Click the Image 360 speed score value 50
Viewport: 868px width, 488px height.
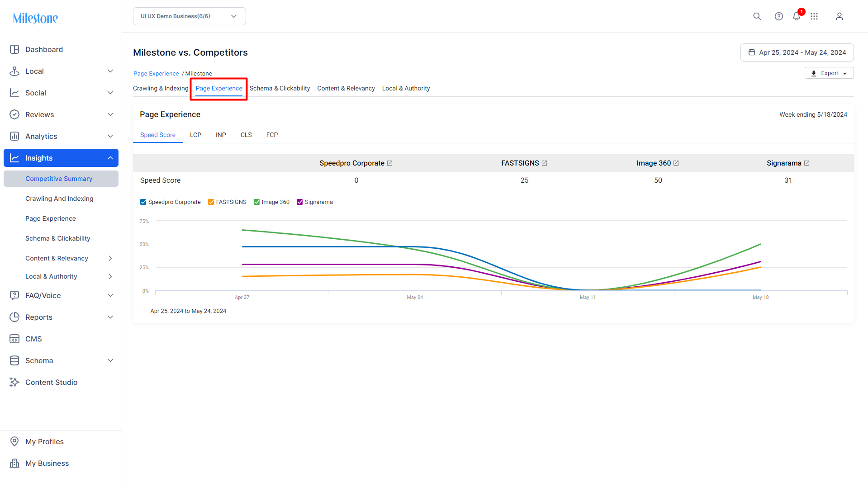[658, 180]
